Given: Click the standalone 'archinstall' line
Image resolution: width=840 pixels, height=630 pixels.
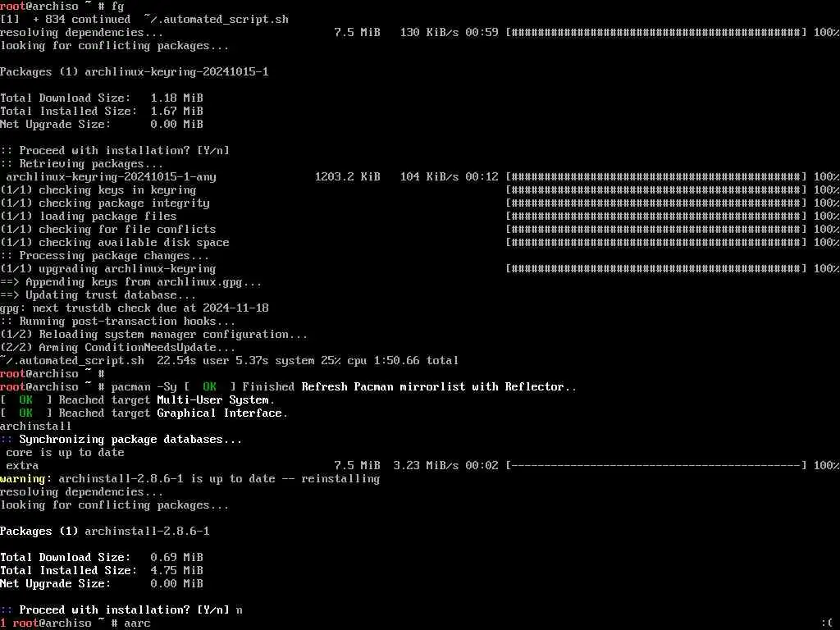Looking at the screenshot, I should [x=35, y=426].
